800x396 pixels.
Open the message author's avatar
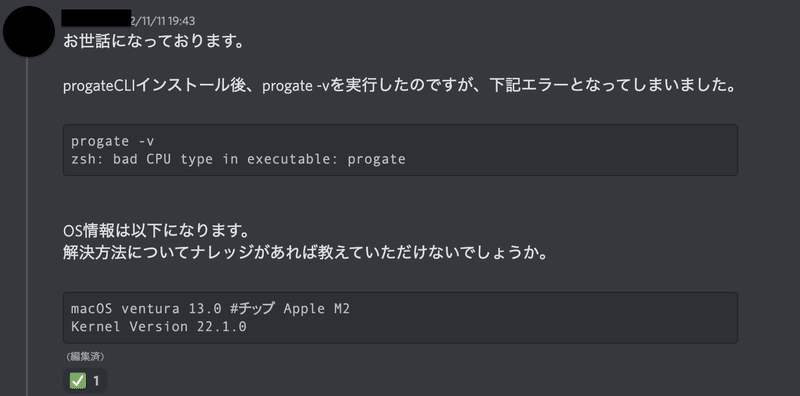[x=29, y=32]
